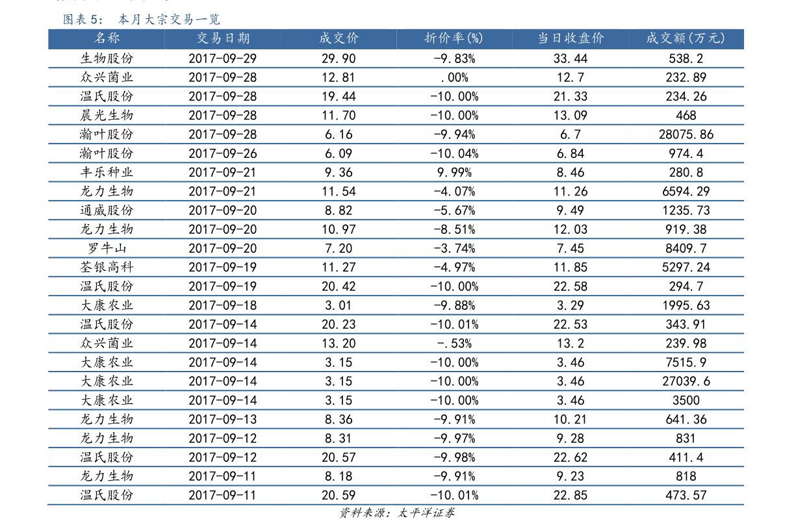The image size is (796, 532).
Task: Click the 成交额(万元) column header
Action: (686, 38)
